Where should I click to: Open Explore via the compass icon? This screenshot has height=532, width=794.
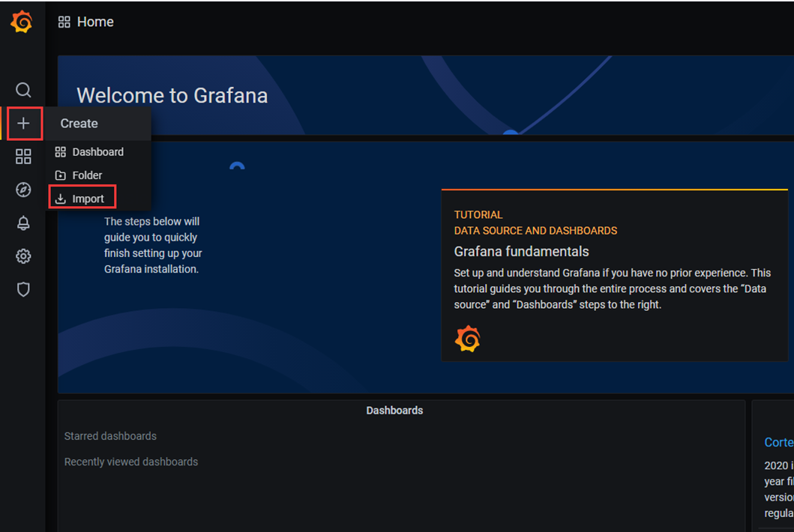click(23, 190)
